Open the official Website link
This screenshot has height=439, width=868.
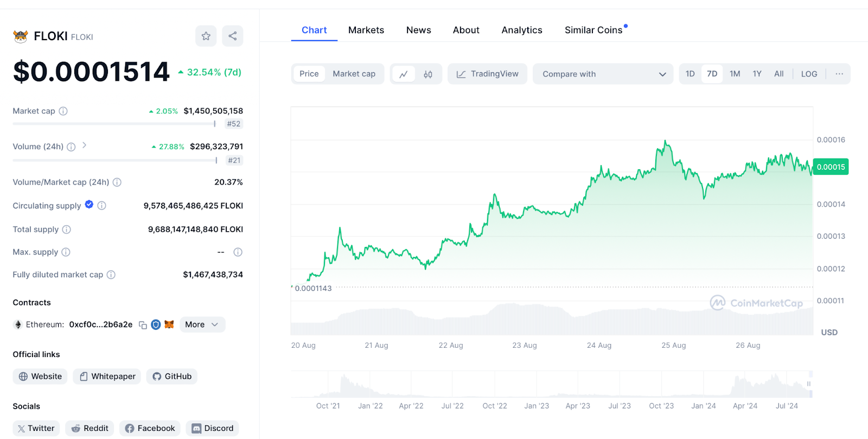tap(40, 377)
